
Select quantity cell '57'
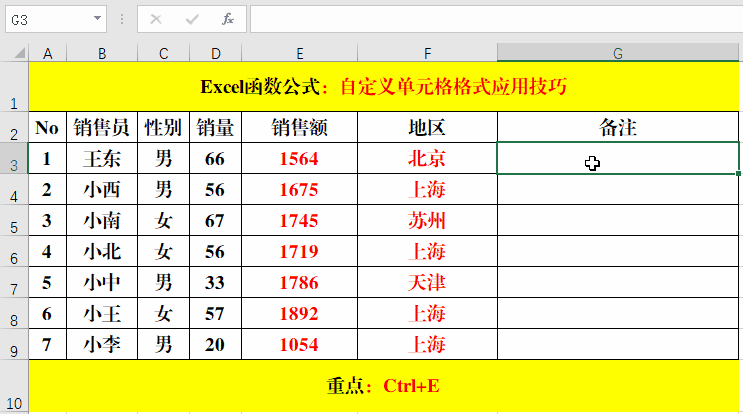pos(216,313)
